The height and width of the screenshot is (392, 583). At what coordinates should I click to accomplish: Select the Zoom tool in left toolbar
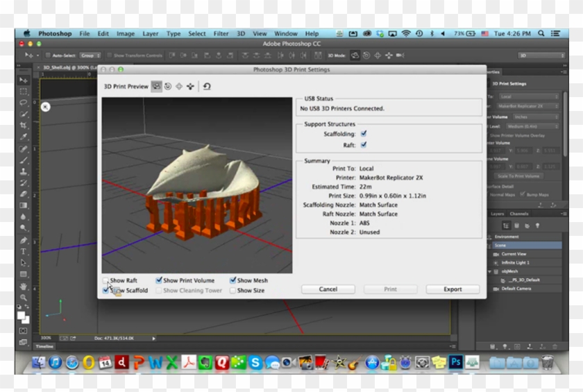pos(24,298)
